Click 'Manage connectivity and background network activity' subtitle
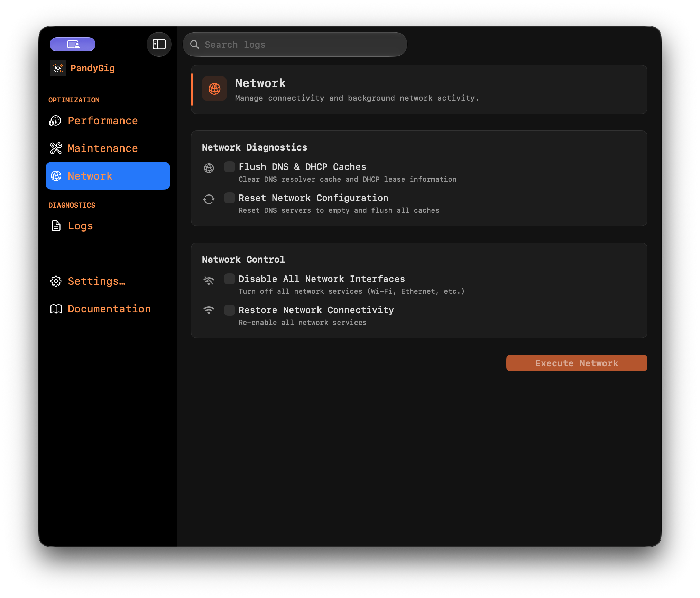Screen dimensions: 700x598 (x=357, y=98)
